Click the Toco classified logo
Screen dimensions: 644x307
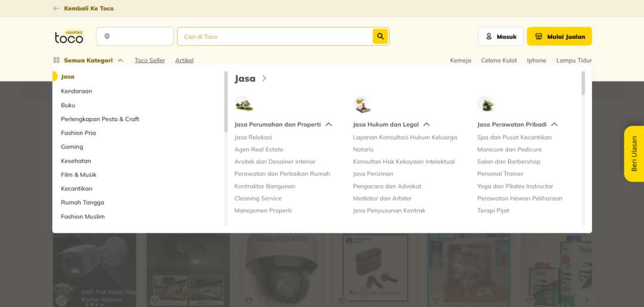point(69,37)
